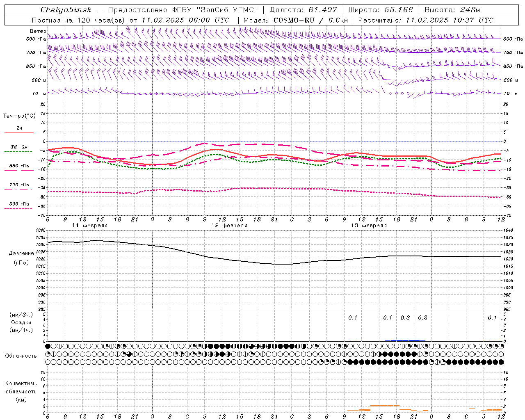
Task: Click the date label 11 февраля
Action: click(90, 226)
